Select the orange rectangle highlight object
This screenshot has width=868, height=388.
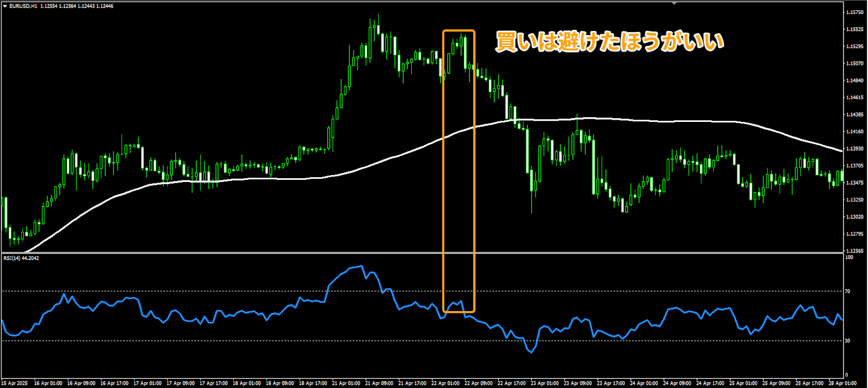459,171
